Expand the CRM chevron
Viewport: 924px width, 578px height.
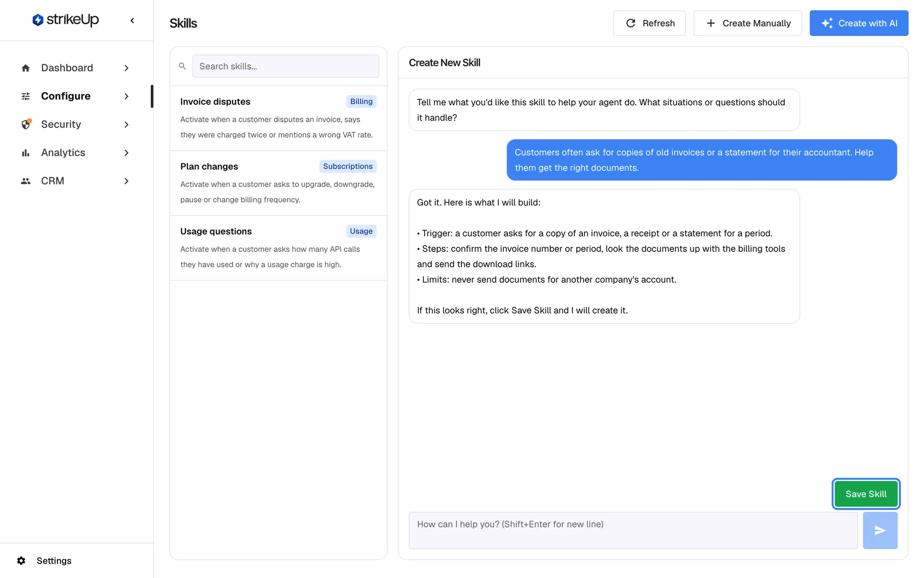[126, 181]
